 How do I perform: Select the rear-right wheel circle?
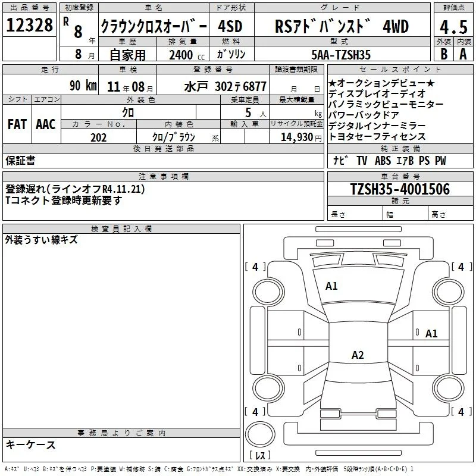click(448, 388)
